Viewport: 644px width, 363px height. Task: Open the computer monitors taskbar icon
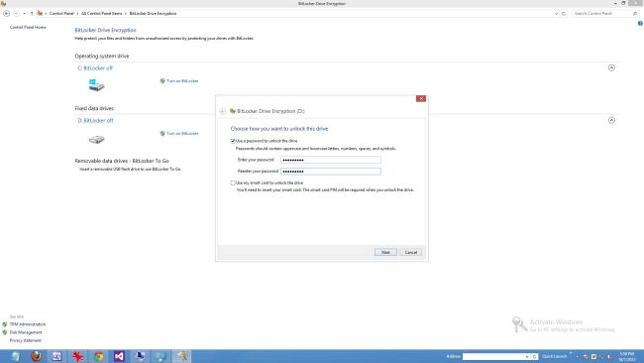pyautogui.click(x=140, y=356)
